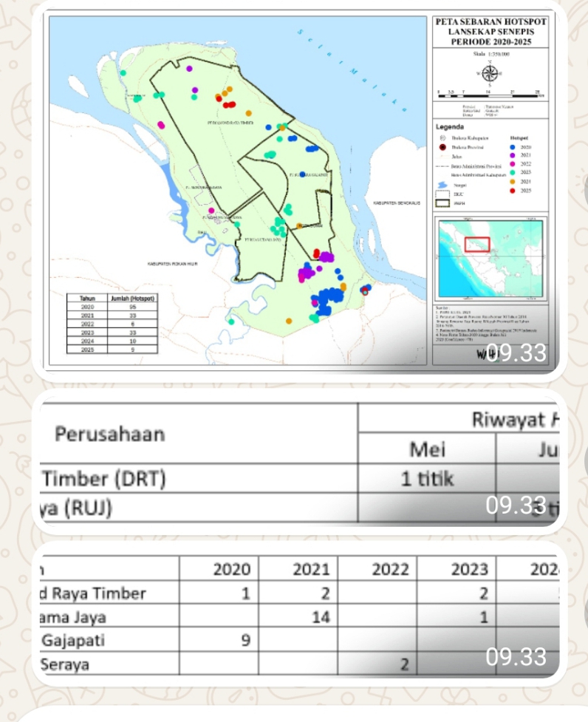Image resolution: width=588 pixels, height=722 pixels.
Task: Click the 09.33 timestamp on the map image
Action: click(520, 354)
